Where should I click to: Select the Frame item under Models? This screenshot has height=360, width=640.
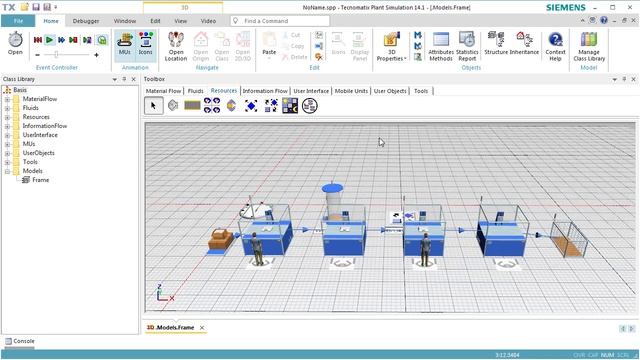click(36, 180)
